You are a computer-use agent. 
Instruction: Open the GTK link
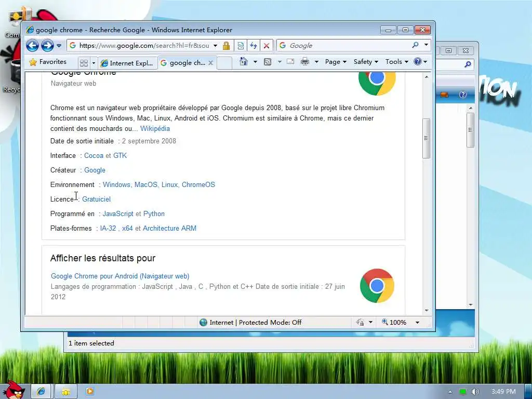tap(120, 156)
